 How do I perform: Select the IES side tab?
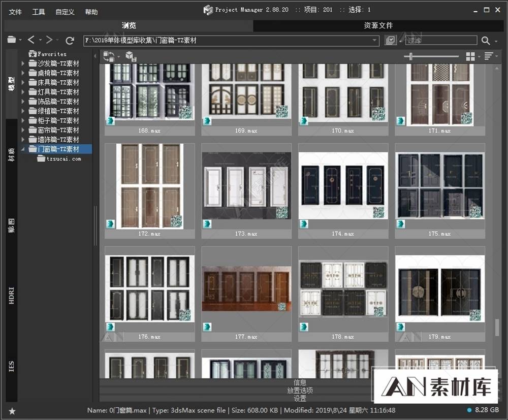(12, 366)
